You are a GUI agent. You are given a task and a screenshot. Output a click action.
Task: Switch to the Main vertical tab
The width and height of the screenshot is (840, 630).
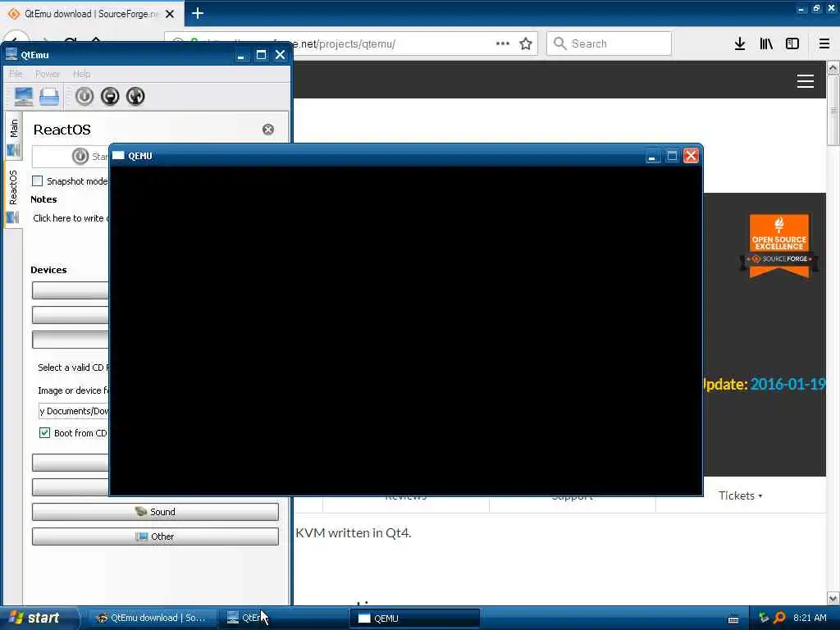click(x=13, y=136)
